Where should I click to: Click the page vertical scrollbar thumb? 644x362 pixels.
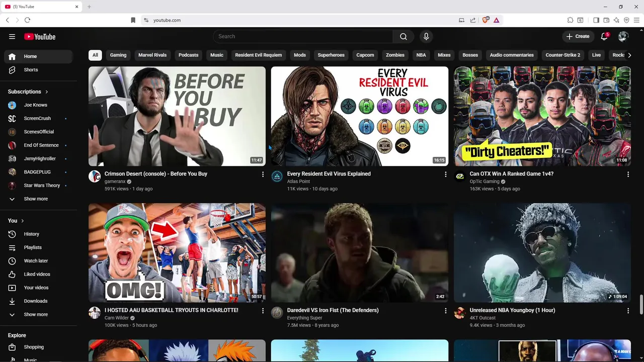(x=641, y=304)
